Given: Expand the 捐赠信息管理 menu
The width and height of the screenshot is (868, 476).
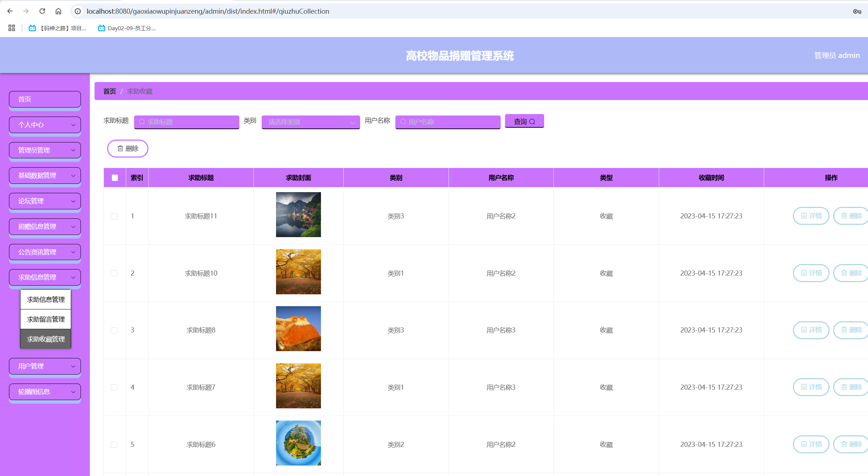Looking at the screenshot, I should click(x=45, y=226).
